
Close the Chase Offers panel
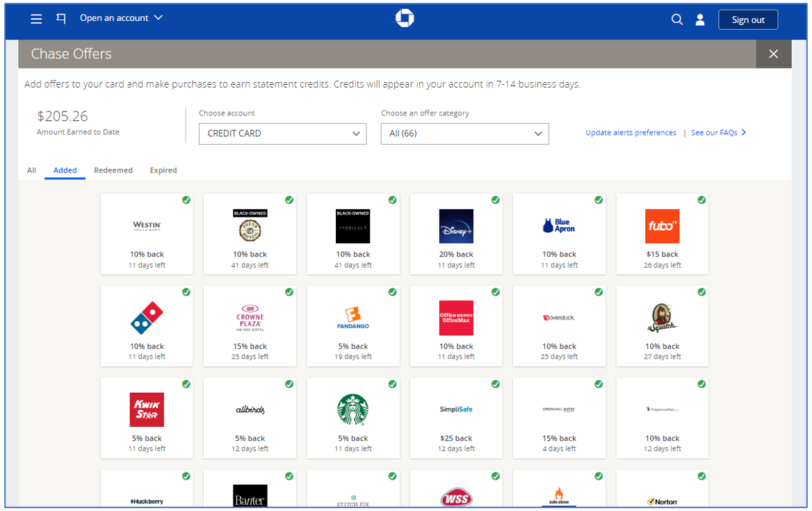coord(773,54)
